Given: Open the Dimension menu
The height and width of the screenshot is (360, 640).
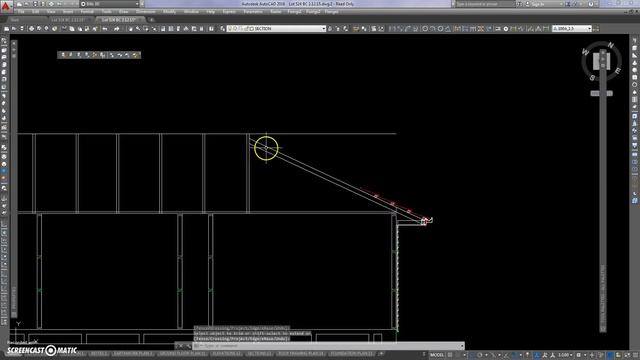Looking at the screenshot, I should [145, 12].
